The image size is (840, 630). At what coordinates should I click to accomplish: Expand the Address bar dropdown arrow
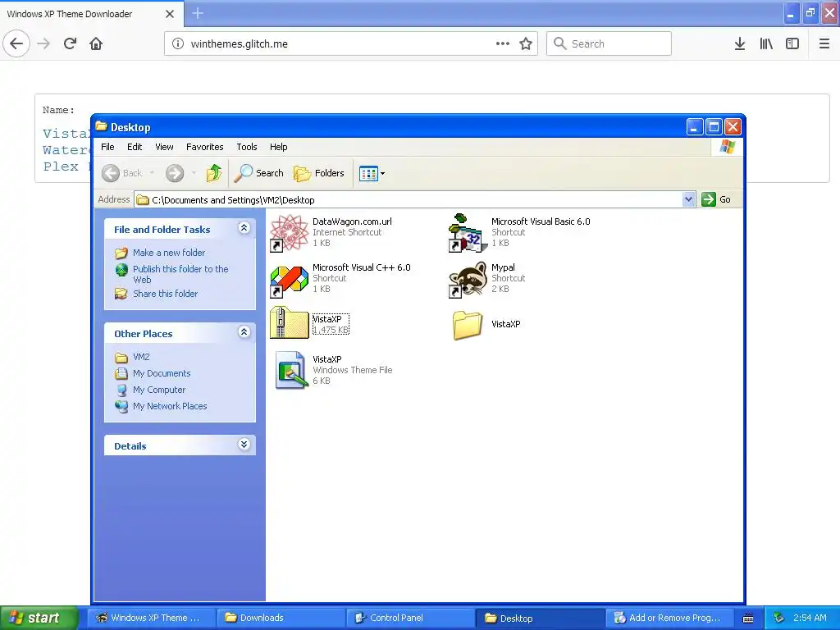pyautogui.click(x=689, y=200)
